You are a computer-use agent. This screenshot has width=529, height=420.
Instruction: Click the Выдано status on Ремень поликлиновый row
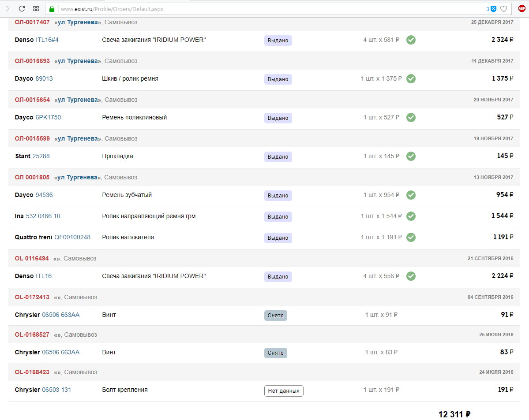point(278,118)
